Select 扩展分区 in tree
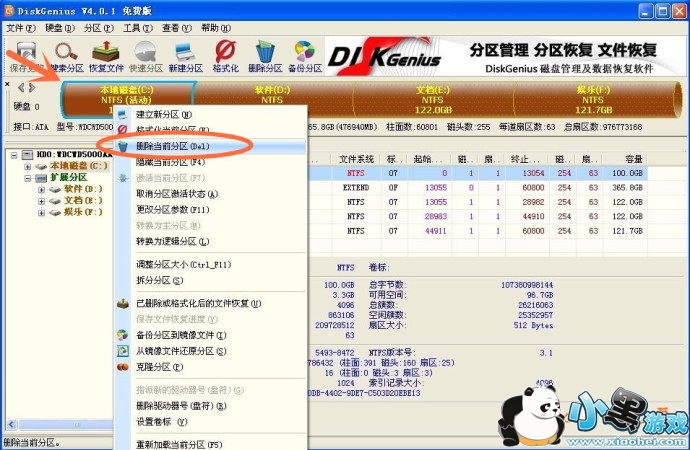Viewport: 690px width, 450px height. click(x=68, y=177)
